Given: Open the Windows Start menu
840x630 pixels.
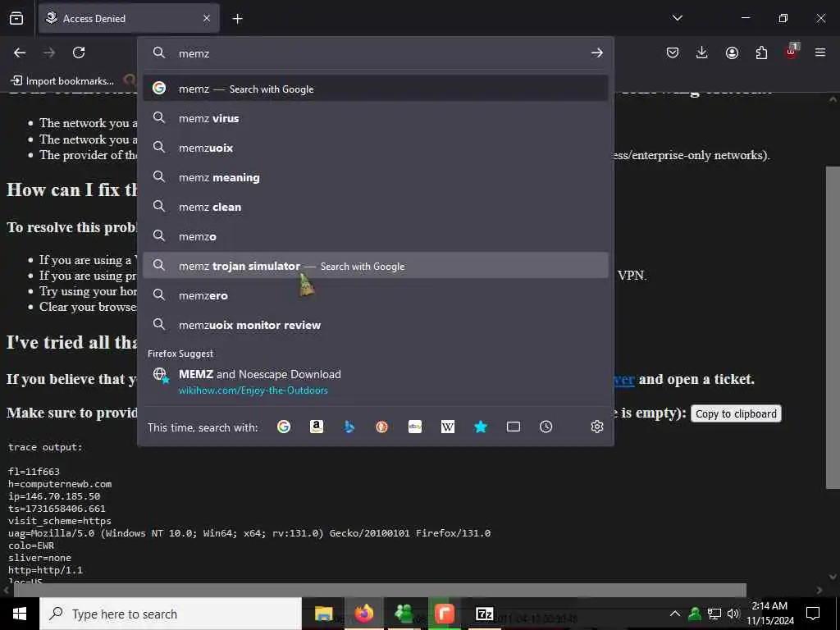Looking at the screenshot, I should click(20, 614).
